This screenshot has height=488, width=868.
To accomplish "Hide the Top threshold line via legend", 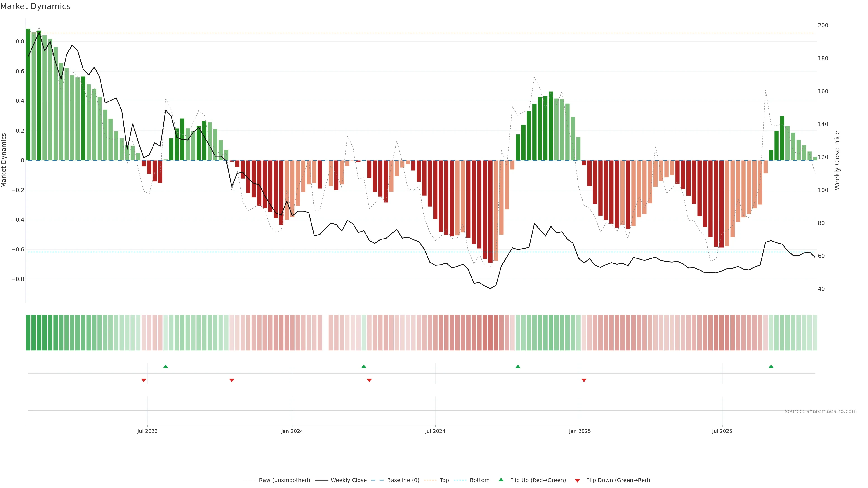I will [x=444, y=480].
